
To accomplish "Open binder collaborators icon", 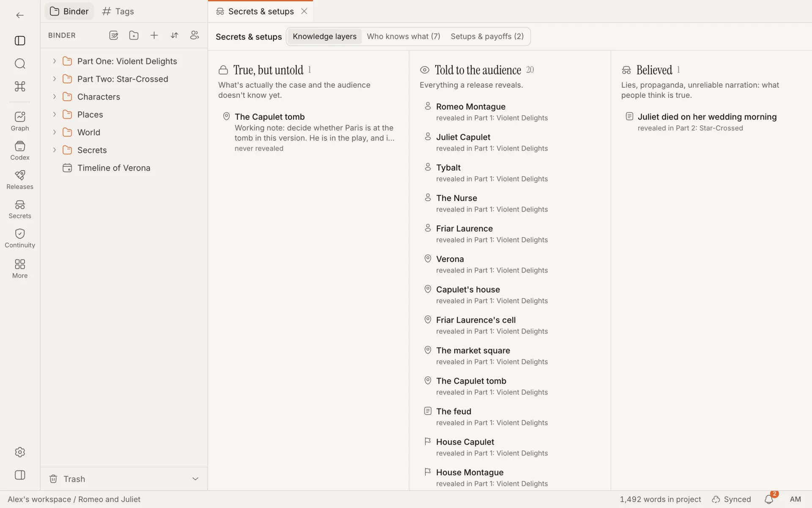I will pyautogui.click(x=195, y=36).
